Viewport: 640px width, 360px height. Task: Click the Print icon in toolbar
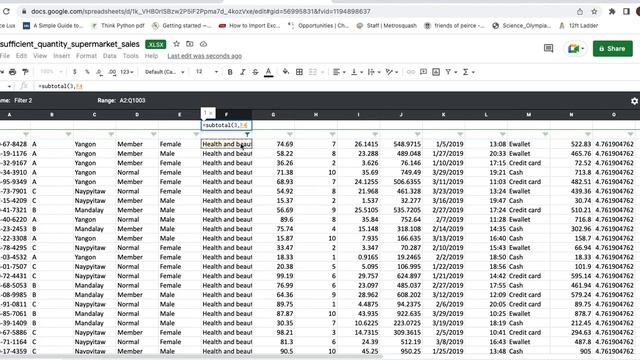click(x=13, y=72)
